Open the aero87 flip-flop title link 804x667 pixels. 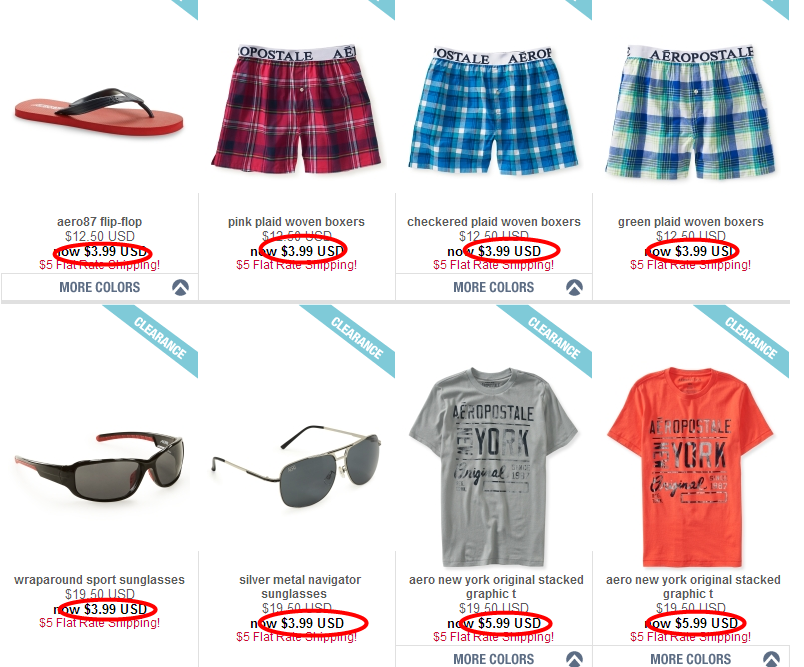tap(99, 222)
